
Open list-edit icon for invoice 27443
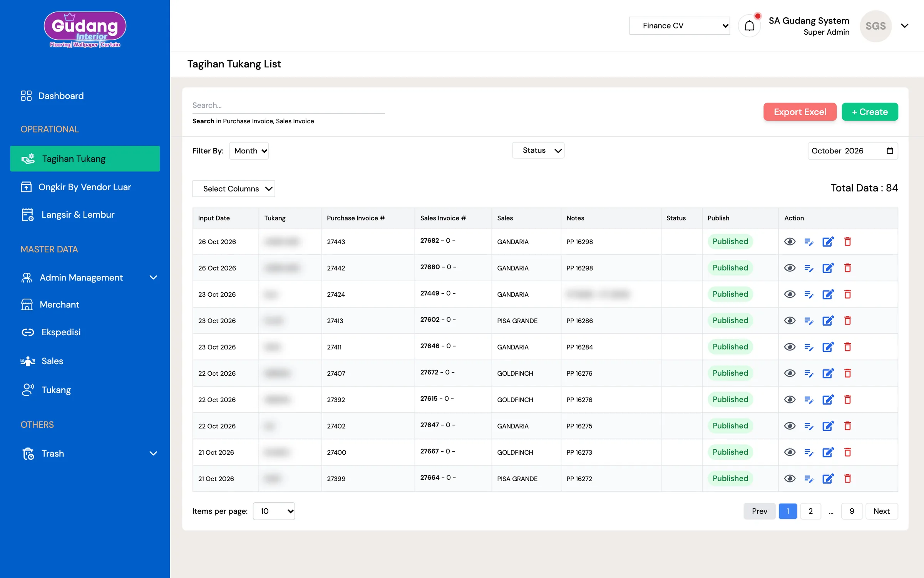[x=809, y=242]
